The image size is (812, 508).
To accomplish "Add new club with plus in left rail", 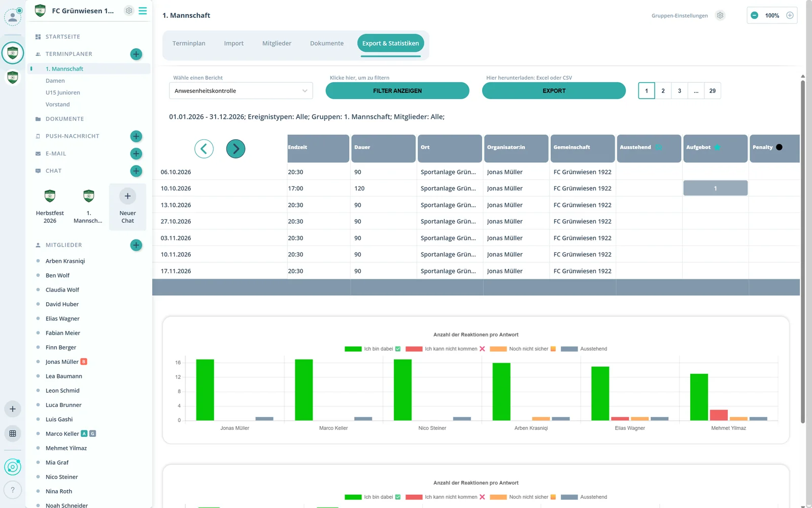I will click(13, 409).
